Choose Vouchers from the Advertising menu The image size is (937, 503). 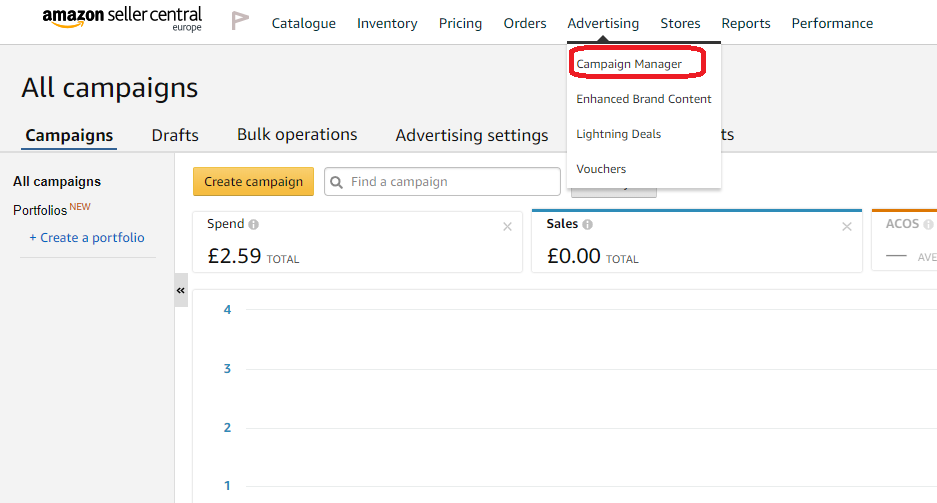(x=601, y=169)
